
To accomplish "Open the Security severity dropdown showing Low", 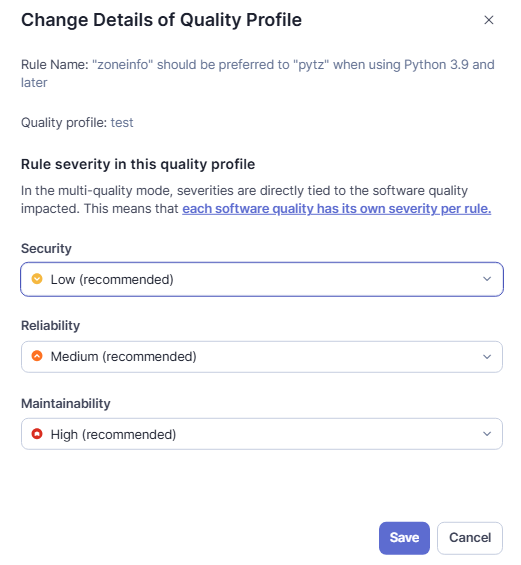I will click(x=262, y=279).
